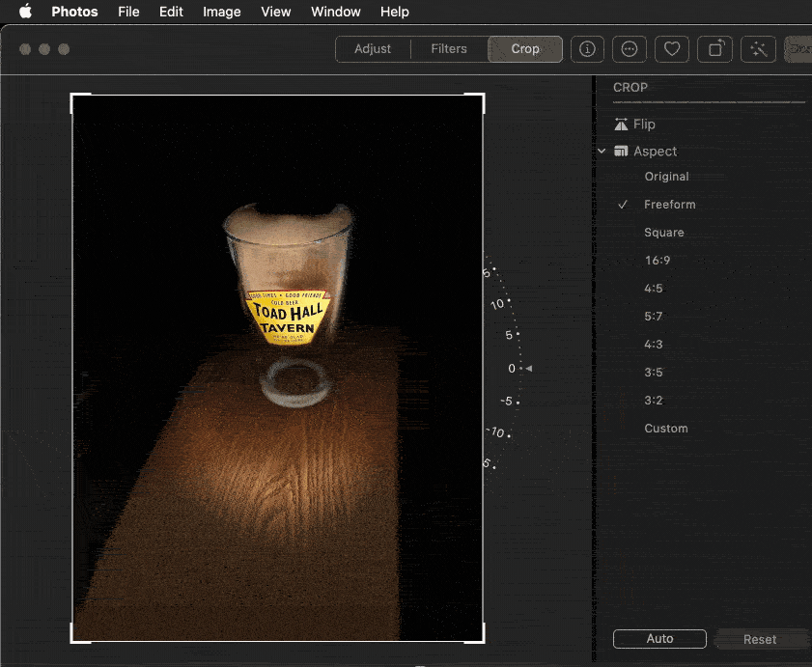The width and height of the screenshot is (812, 667).
Task: Select the Original aspect ratio
Action: pos(666,177)
